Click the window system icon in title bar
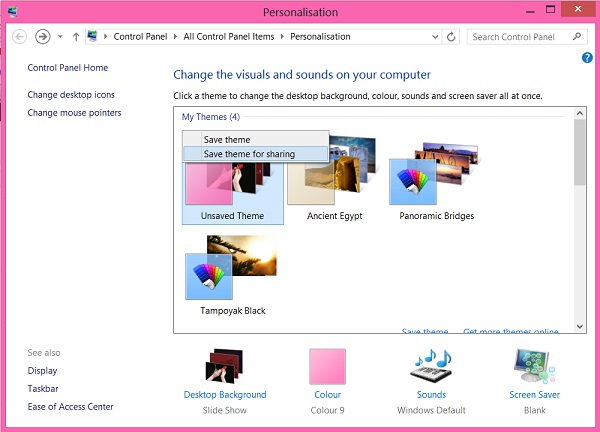 coord(12,12)
